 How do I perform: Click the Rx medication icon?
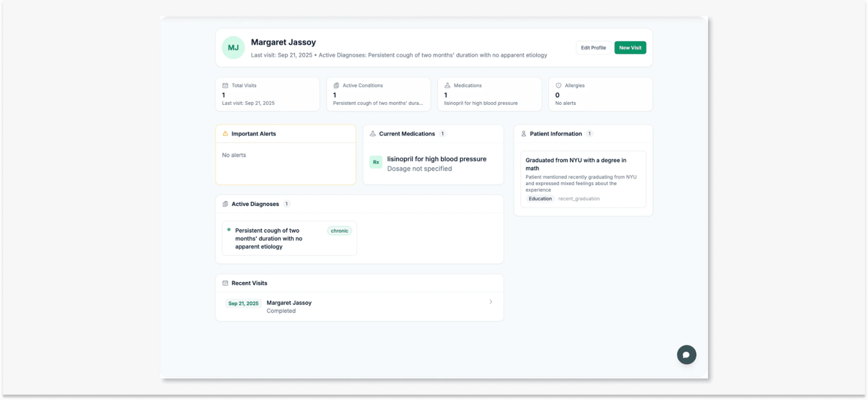[x=376, y=162]
